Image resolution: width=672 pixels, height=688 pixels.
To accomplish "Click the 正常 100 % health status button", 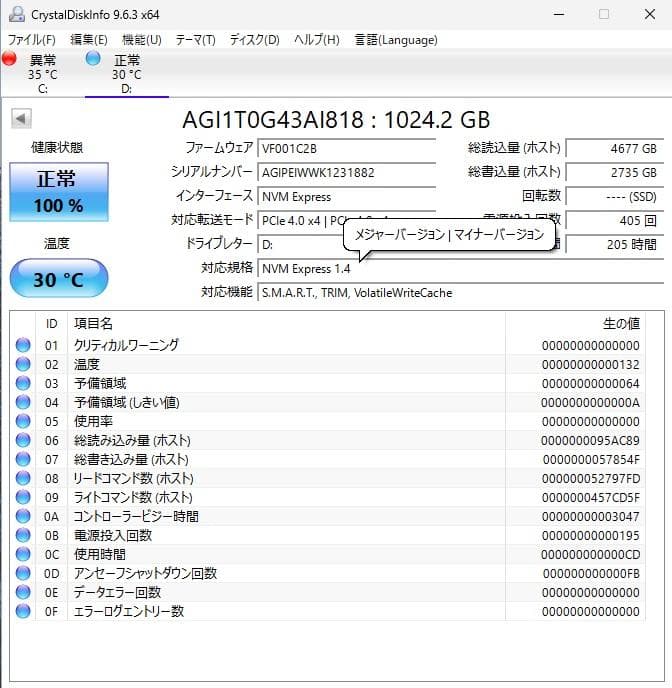I will pyautogui.click(x=59, y=192).
